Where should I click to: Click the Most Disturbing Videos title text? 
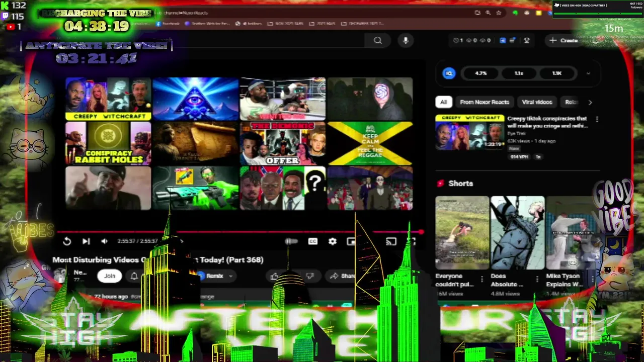158,260
